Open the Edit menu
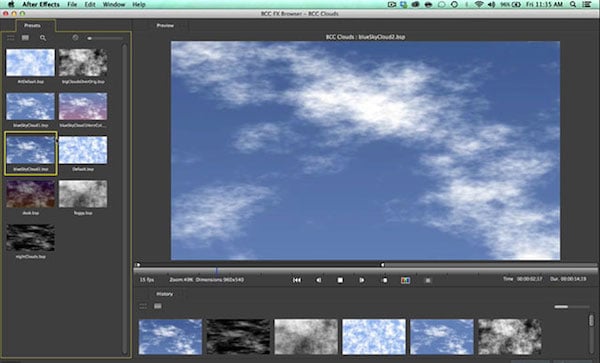This screenshot has width=600, height=363. coord(90,5)
